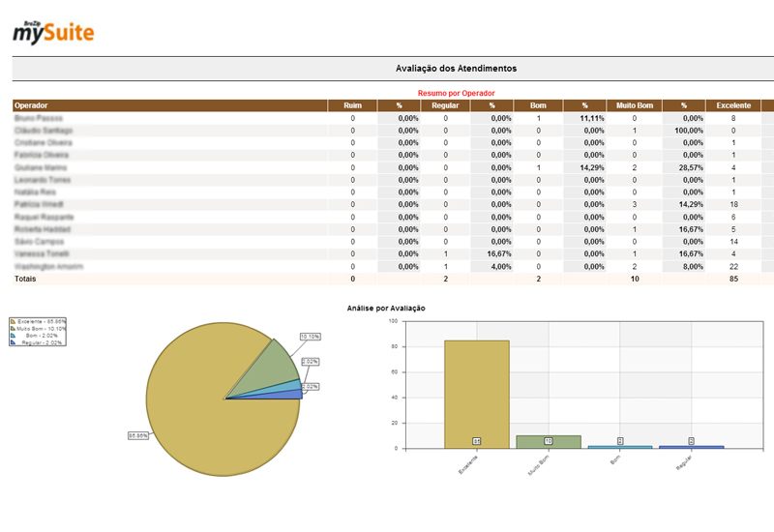Image resolution: width=774 pixels, height=532 pixels.
Task: Click the y-axis value '100'
Action: [x=393, y=321]
